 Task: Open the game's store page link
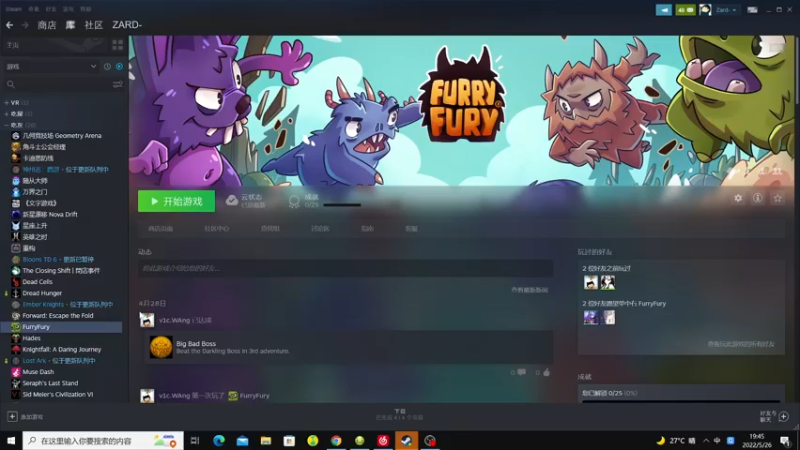click(161, 229)
